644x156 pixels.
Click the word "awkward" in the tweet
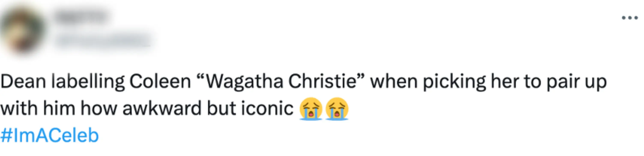point(162,109)
